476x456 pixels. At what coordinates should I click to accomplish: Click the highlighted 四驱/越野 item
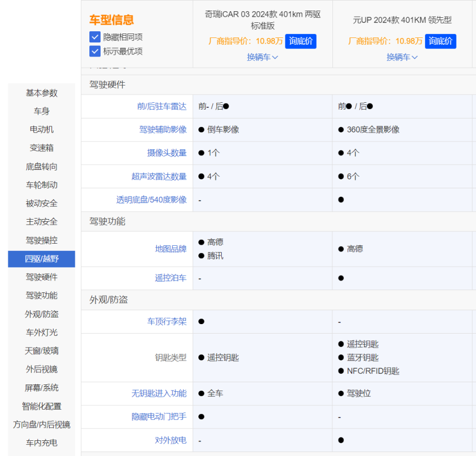click(x=41, y=259)
